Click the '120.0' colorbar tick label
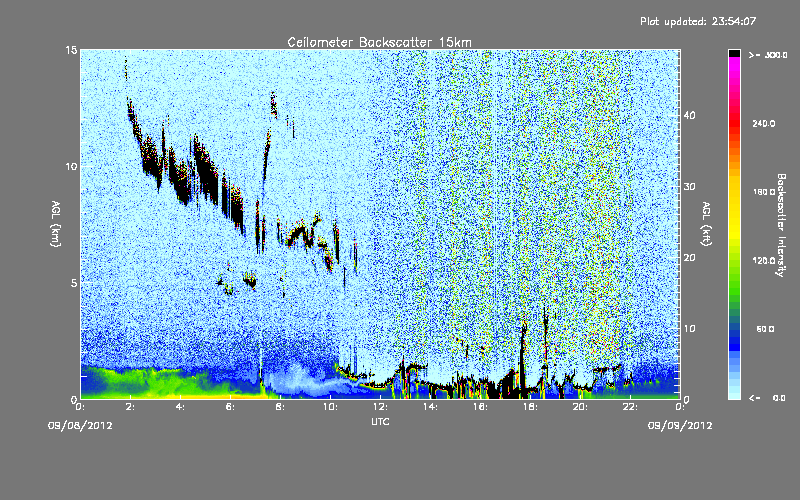The width and height of the screenshot is (800, 500). (764, 260)
